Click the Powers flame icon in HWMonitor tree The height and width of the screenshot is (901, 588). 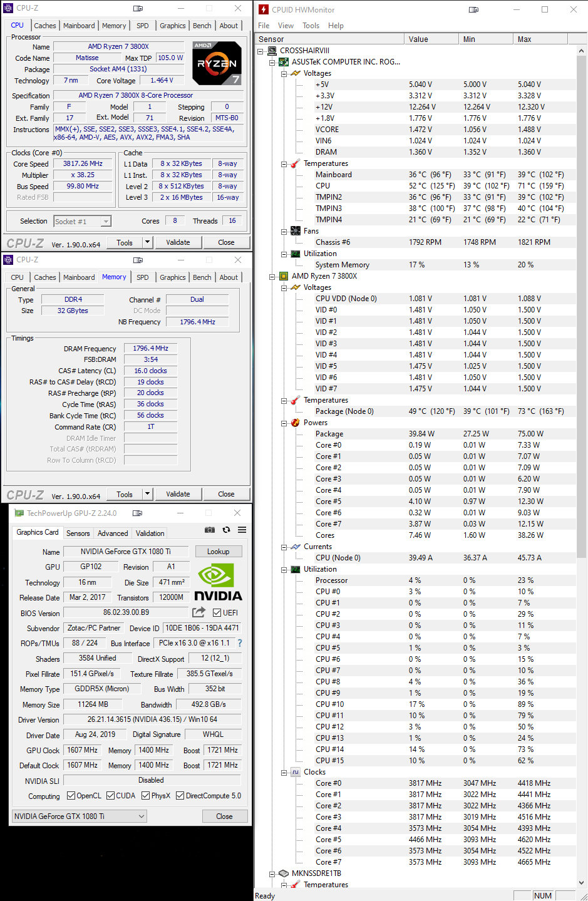(296, 423)
